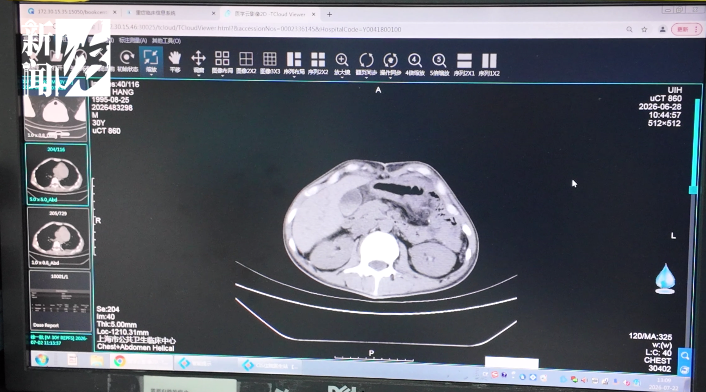
Task: Open the 图像布局 image layout tool
Action: tap(222, 62)
